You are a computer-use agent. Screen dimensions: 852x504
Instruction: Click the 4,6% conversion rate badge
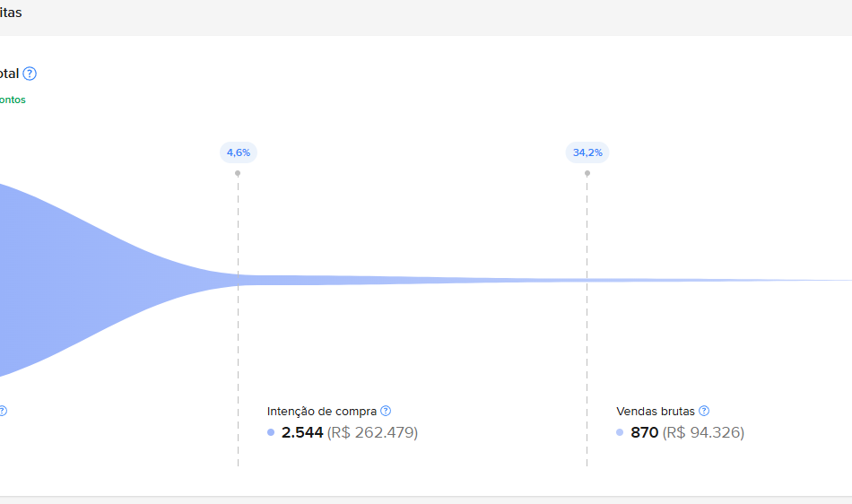(x=239, y=152)
